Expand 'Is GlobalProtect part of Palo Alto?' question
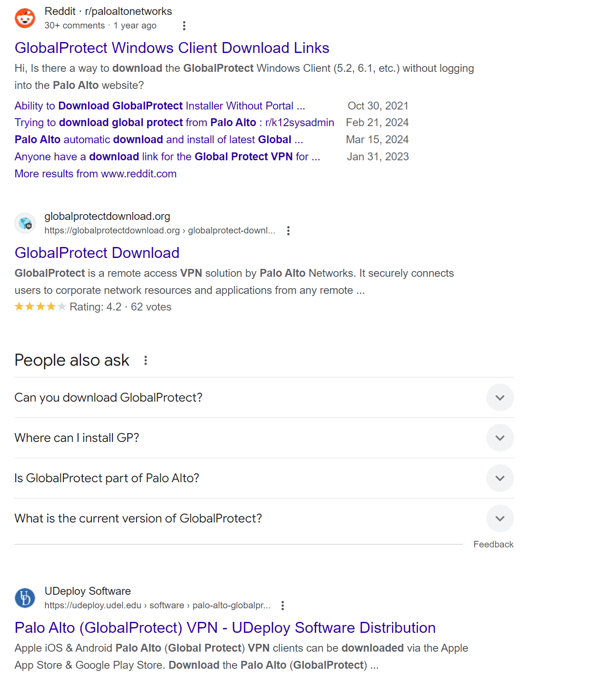 point(500,478)
